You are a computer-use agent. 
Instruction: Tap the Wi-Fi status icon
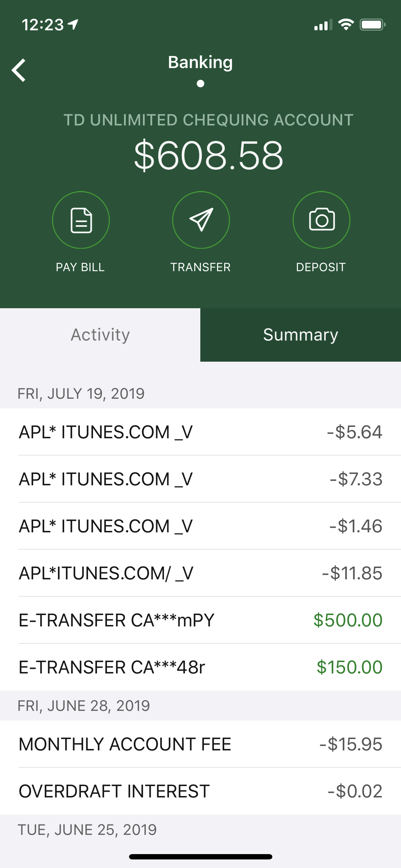[x=346, y=25]
